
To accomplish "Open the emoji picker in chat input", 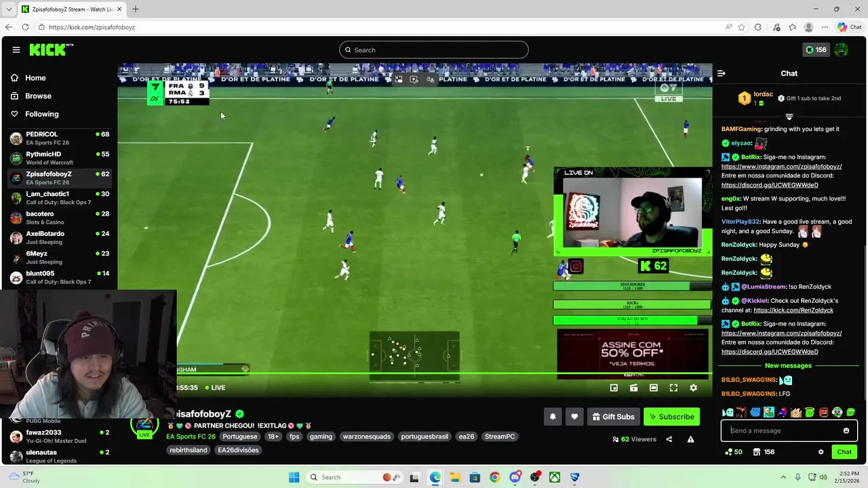I will 846,430.
